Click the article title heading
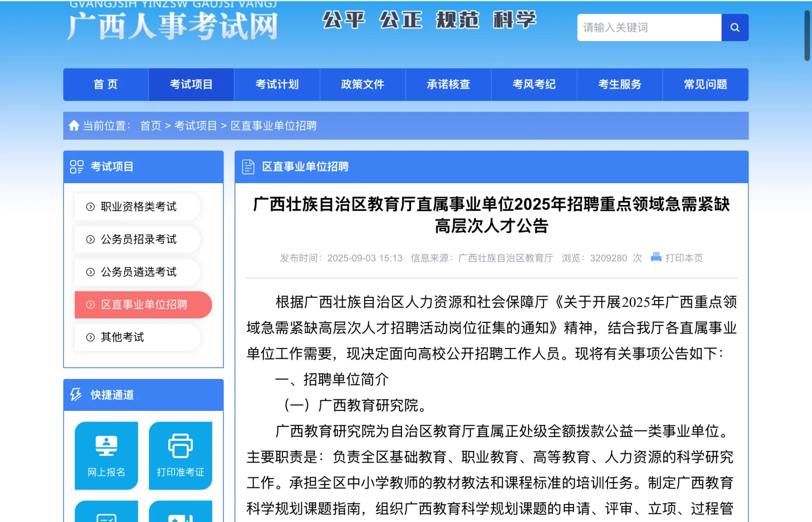The image size is (812, 522). pos(491,215)
